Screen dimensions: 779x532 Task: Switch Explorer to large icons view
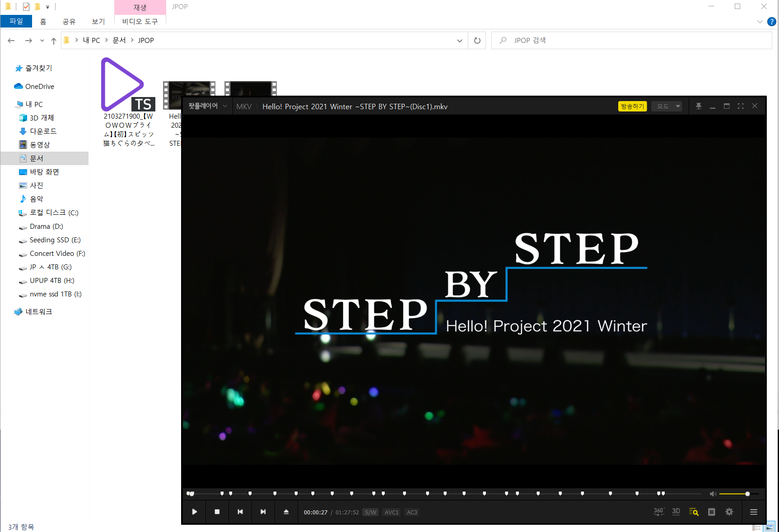[769, 527]
